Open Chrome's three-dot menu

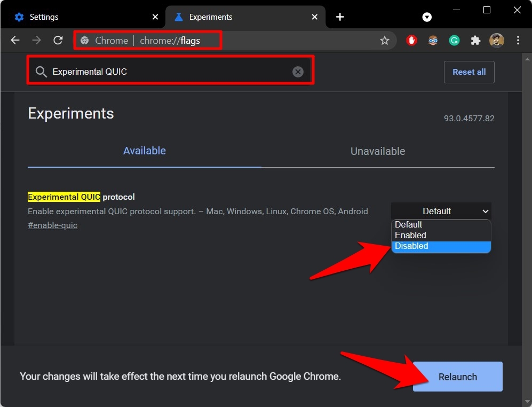(x=518, y=40)
